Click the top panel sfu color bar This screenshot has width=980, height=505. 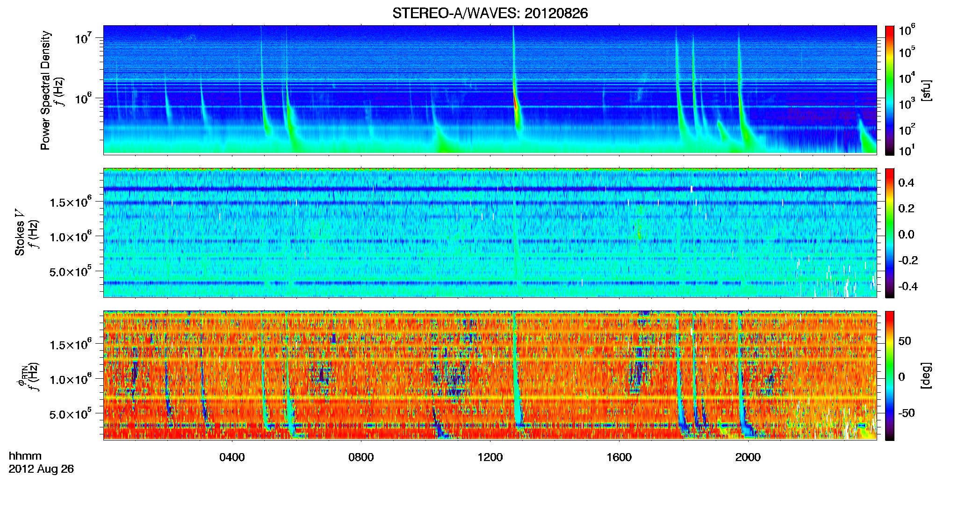click(x=890, y=90)
